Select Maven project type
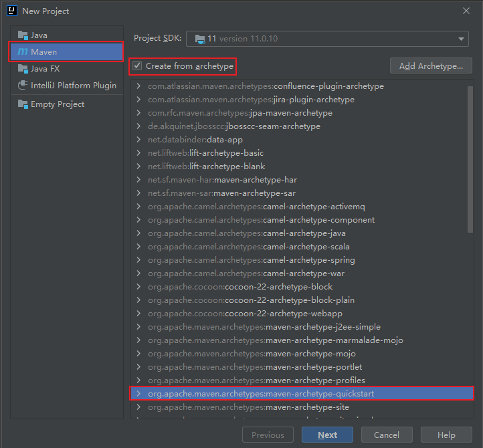This screenshot has height=448, width=483. [67, 51]
